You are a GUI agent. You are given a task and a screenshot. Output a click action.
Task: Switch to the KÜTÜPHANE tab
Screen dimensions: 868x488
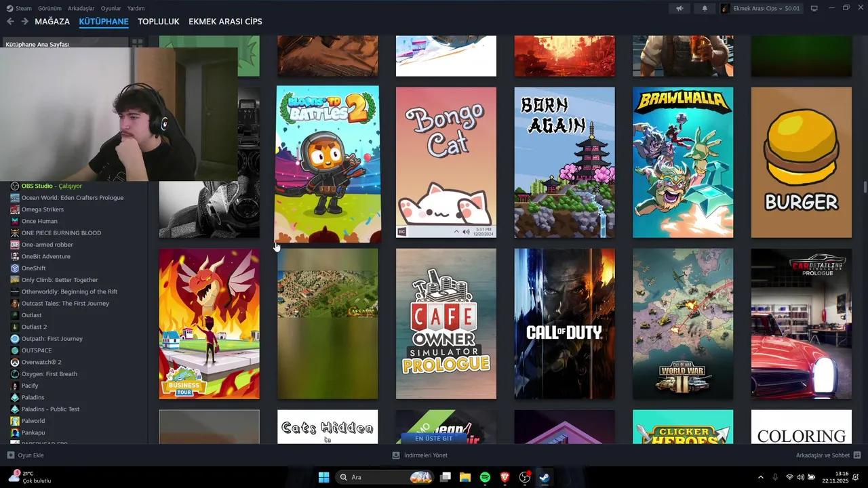pos(104,22)
